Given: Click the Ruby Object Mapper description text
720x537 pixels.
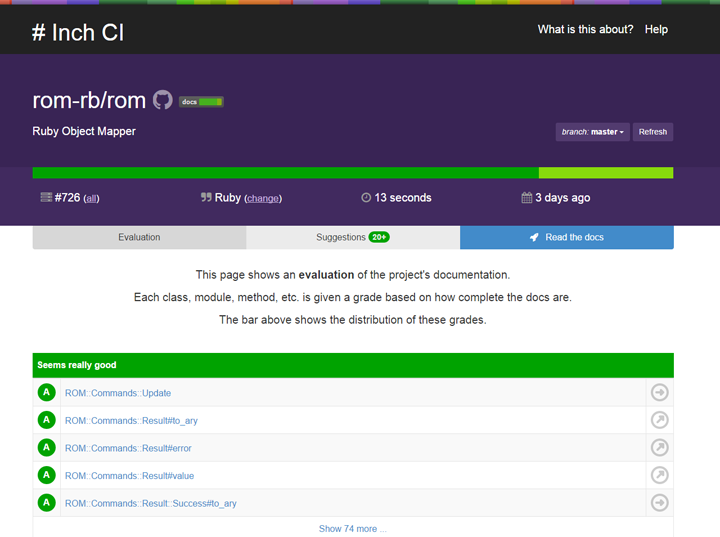Looking at the screenshot, I should coord(84,131).
